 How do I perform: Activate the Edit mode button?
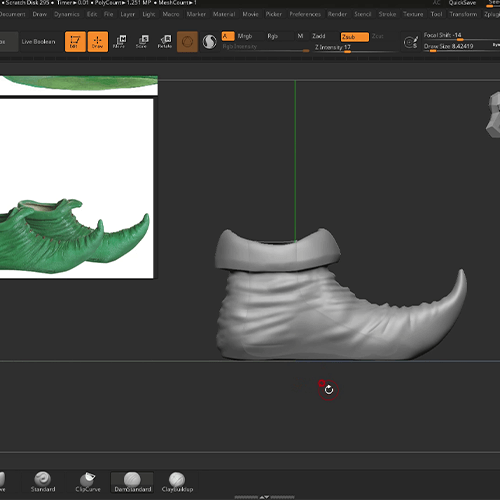pos(75,42)
